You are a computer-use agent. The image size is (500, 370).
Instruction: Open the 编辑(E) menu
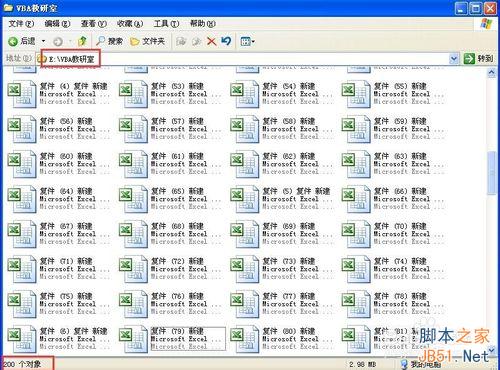[57, 24]
